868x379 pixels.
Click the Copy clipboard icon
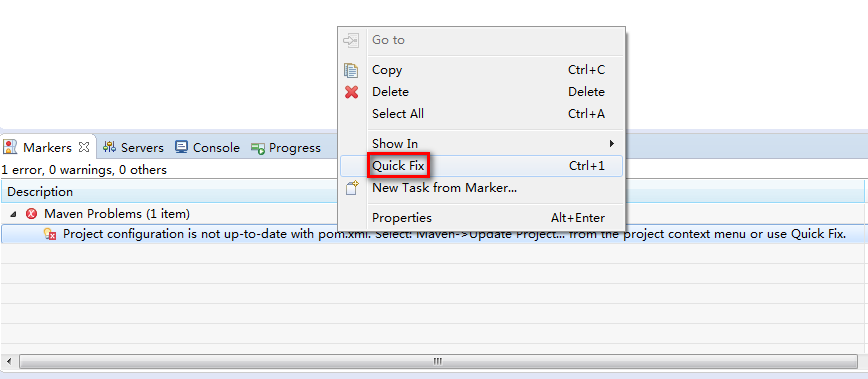tap(351, 70)
